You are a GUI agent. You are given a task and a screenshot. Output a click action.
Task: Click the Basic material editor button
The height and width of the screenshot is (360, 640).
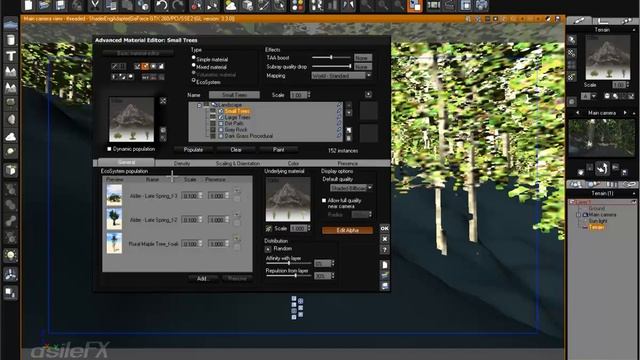[x=138, y=53]
